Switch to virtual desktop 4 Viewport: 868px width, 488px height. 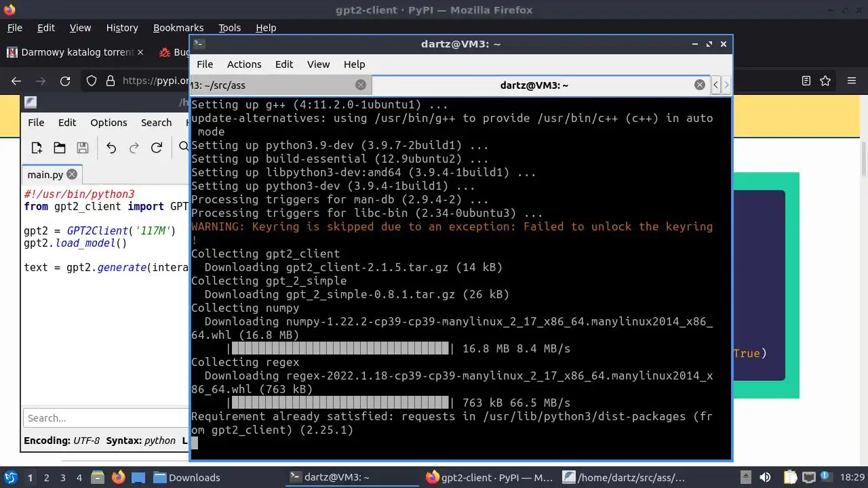[79, 477]
